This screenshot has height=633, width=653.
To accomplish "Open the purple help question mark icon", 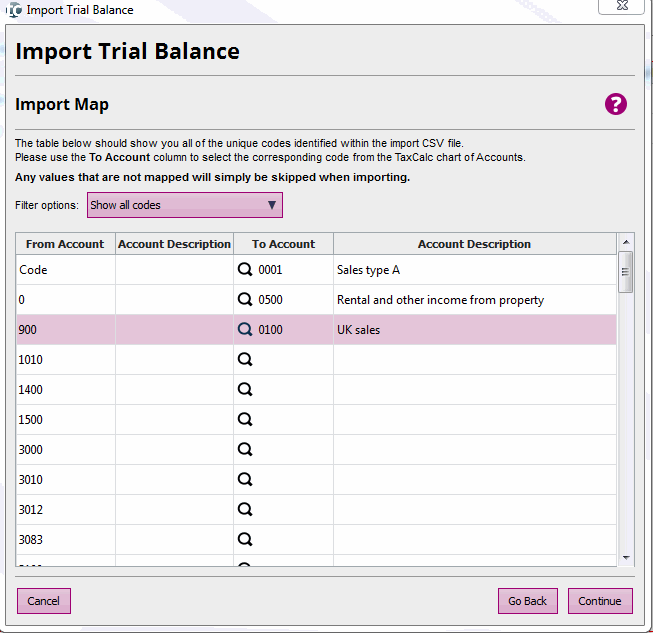I will coord(615,104).
